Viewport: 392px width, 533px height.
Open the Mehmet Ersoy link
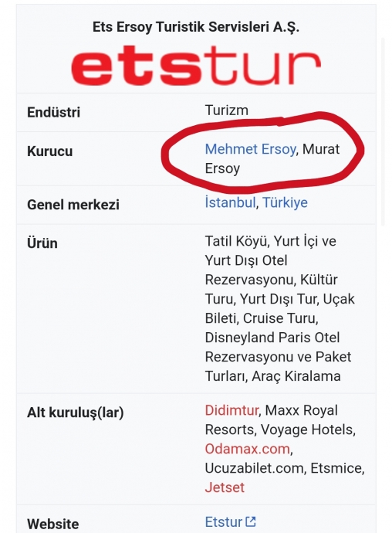point(250,149)
